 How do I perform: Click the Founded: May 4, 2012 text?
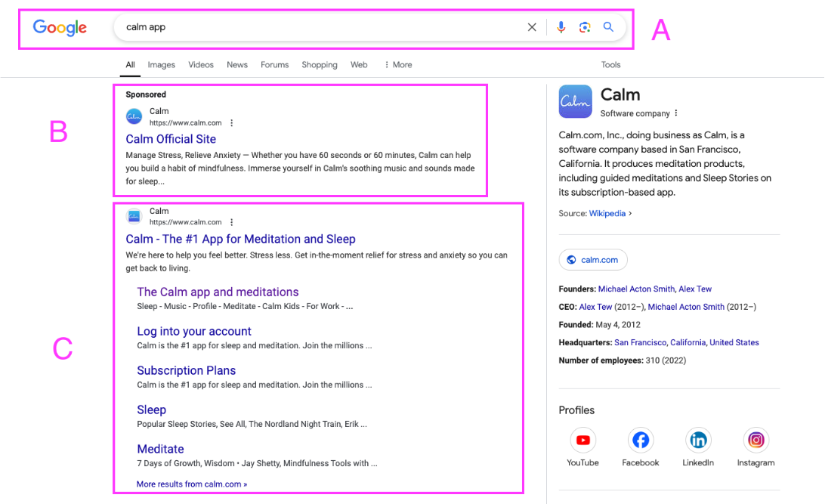(x=599, y=325)
